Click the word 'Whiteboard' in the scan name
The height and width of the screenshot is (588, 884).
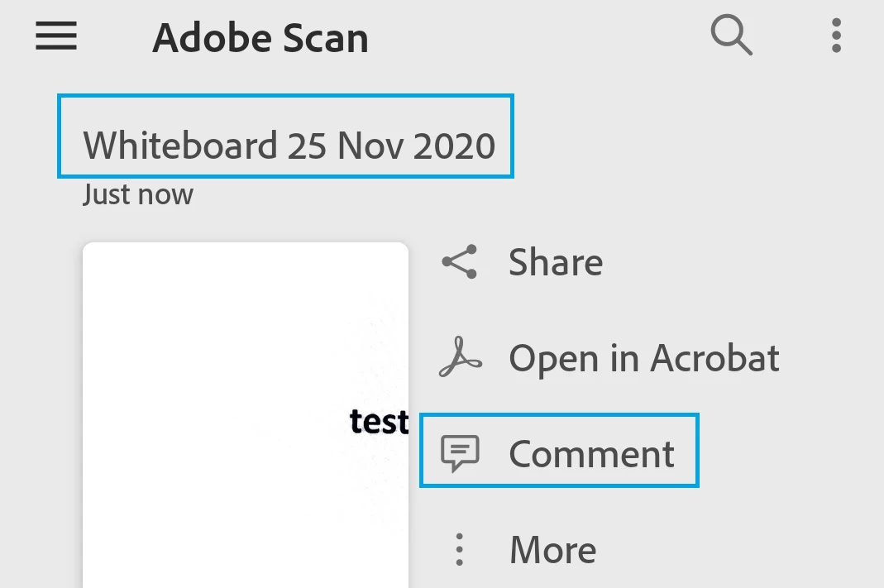179,146
